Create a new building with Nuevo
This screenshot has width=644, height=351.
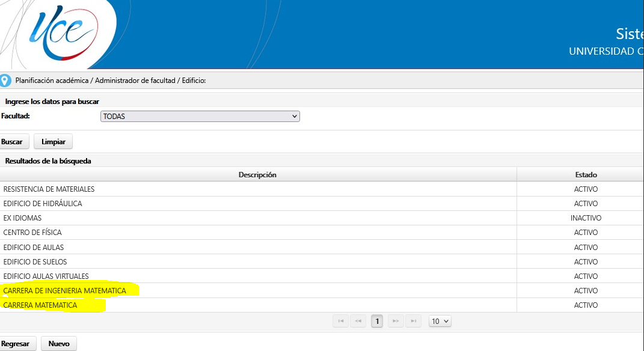58,344
